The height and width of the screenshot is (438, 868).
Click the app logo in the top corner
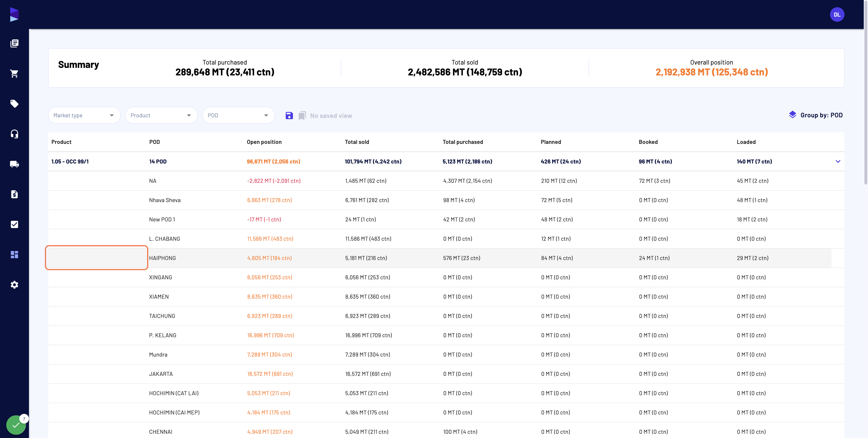point(14,14)
